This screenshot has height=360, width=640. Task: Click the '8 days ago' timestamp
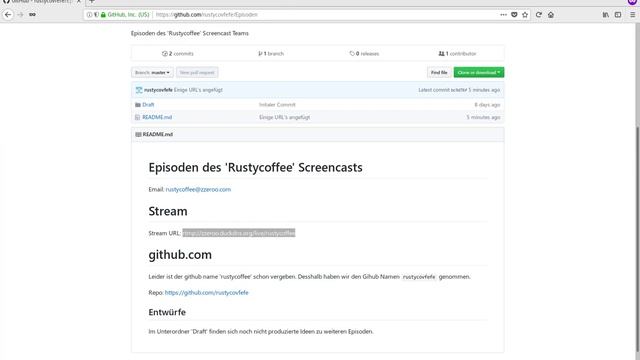(487, 105)
